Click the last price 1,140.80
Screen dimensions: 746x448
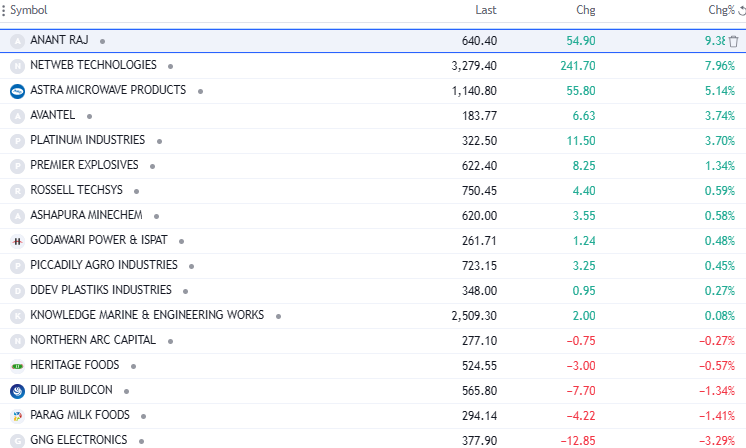[474, 91]
